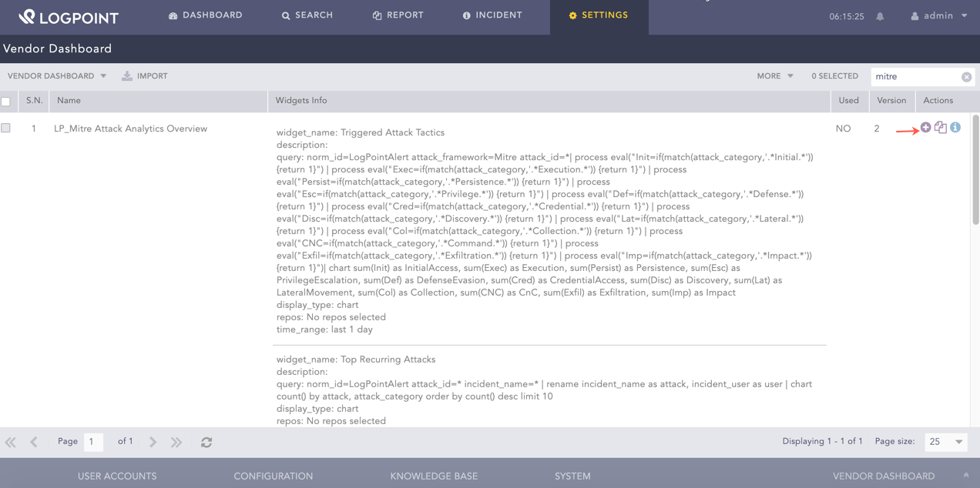Click the page number input field

(93, 442)
